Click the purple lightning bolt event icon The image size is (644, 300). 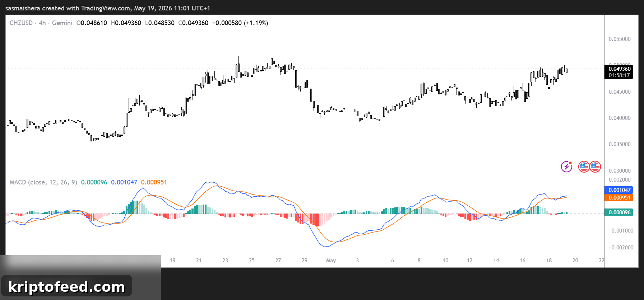click(566, 167)
